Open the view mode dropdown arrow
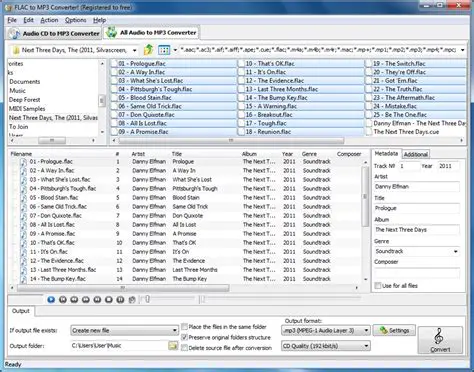474x372 pixels. (x=175, y=50)
